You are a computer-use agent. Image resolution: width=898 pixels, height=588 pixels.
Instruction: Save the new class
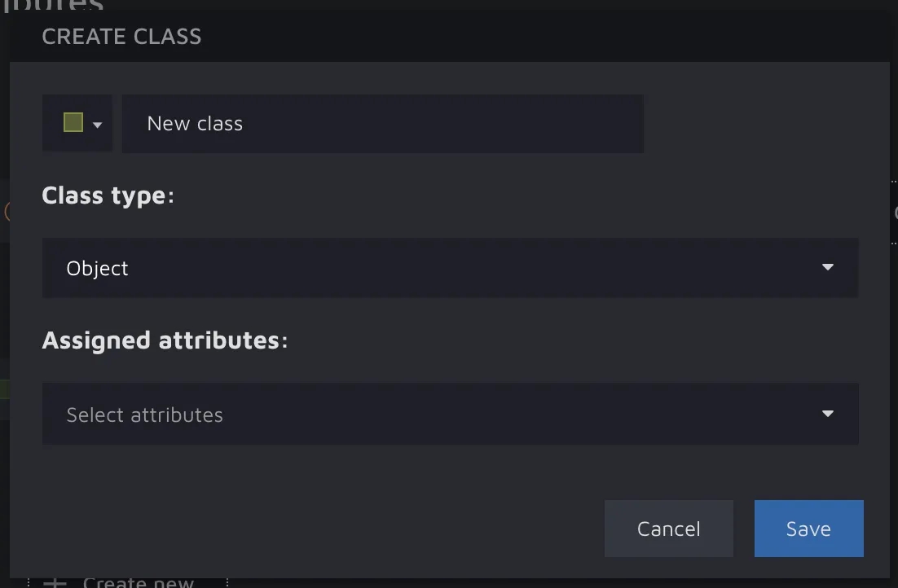pos(808,529)
